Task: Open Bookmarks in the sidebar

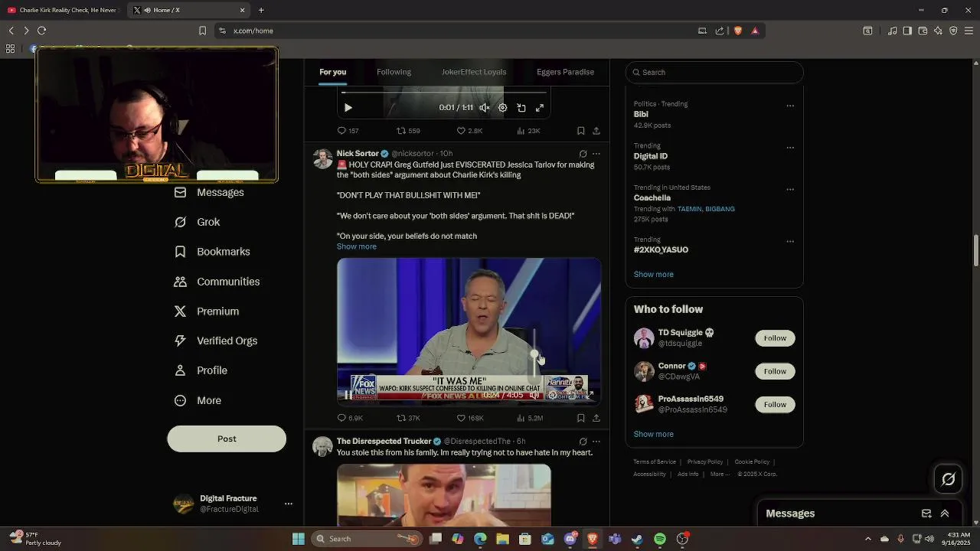Action: click(212, 252)
